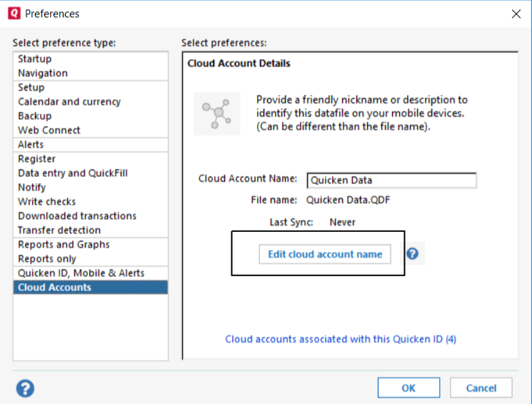Close the Preferences dialog
The height and width of the screenshot is (404, 532).
516,14
